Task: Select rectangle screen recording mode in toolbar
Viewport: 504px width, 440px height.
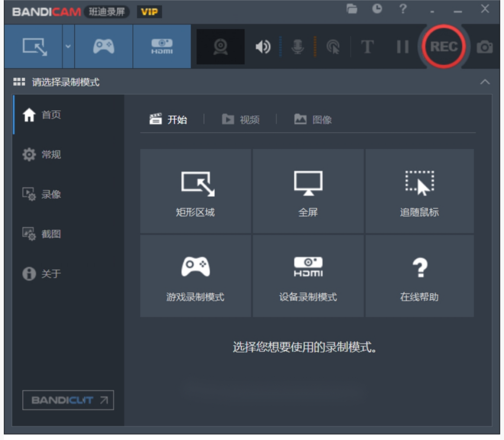Action: pos(34,47)
